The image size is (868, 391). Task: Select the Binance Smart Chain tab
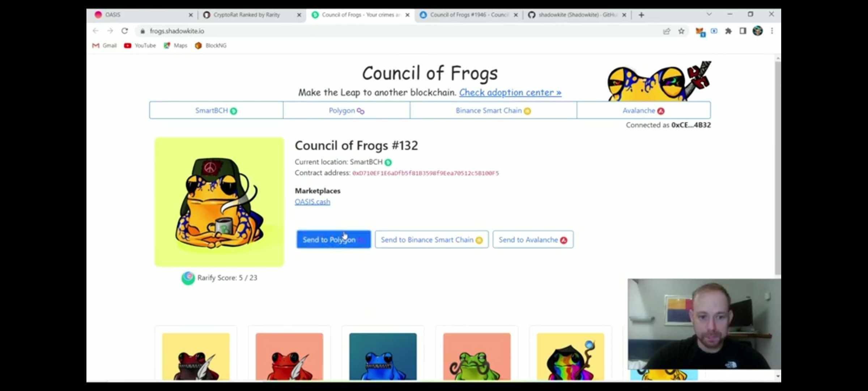tap(493, 110)
